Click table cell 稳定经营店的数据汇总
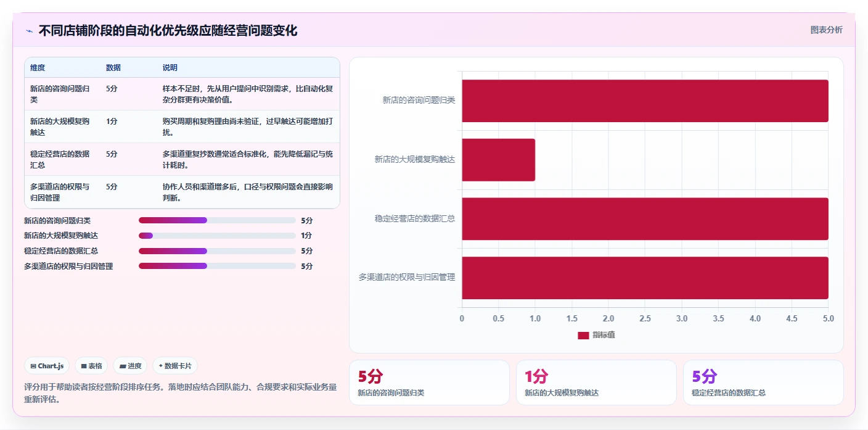 (x=62, y=159)
